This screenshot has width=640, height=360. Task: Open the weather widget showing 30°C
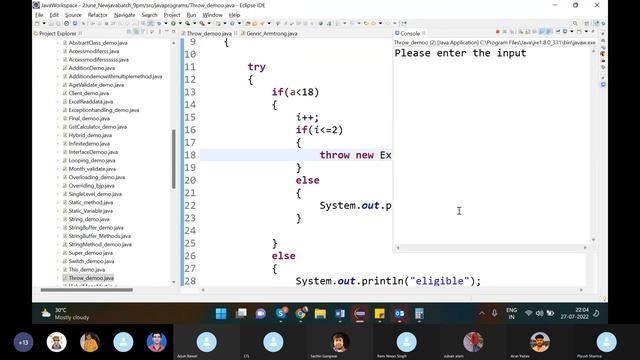pyautogui.click(x=64, y=313)
